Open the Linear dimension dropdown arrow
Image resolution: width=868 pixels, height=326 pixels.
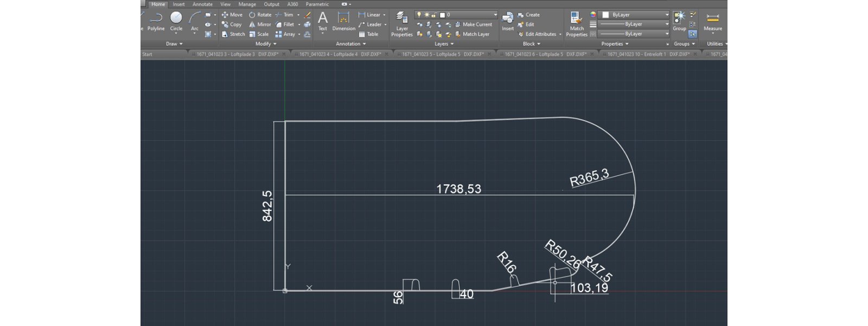tap(384, 15)
